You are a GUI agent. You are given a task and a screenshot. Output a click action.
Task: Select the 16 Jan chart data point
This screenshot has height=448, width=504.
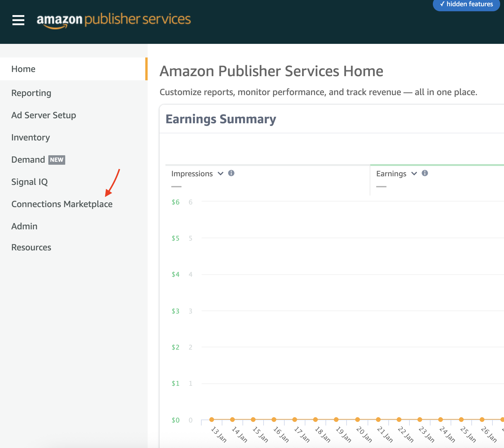click(x=274, y=420)
